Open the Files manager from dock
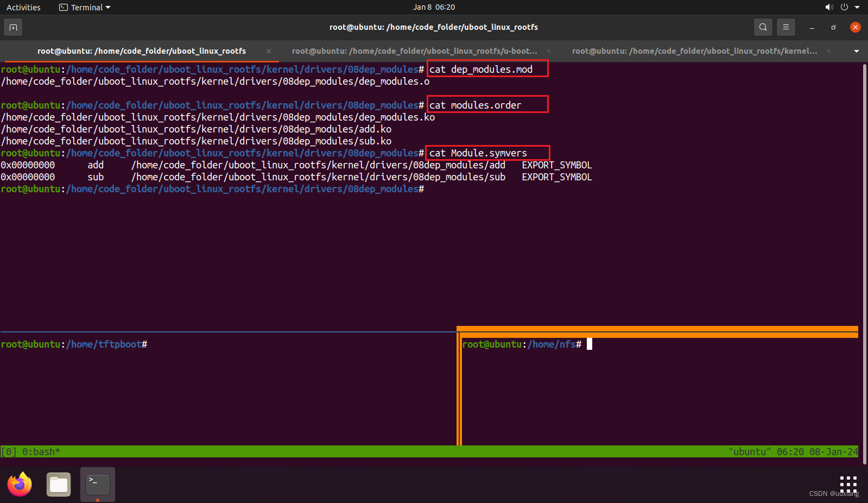 pyautogui.click(x=59, y=485)
